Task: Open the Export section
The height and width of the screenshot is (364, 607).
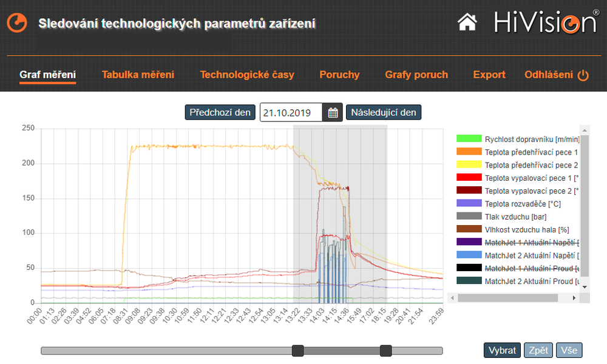Action: [489, 74]
